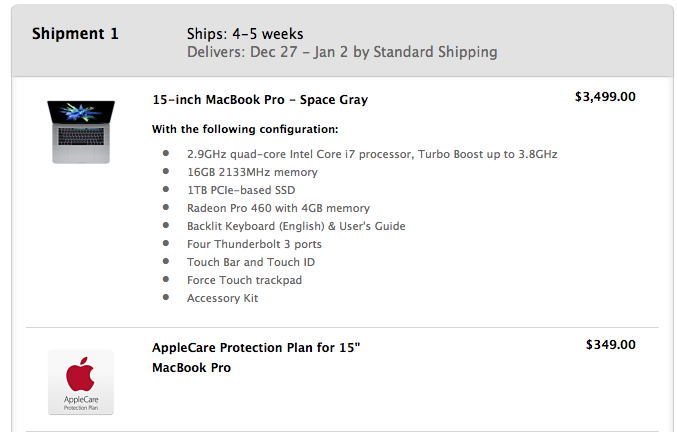Click the bullet beside the processor line

pos(166,153)
